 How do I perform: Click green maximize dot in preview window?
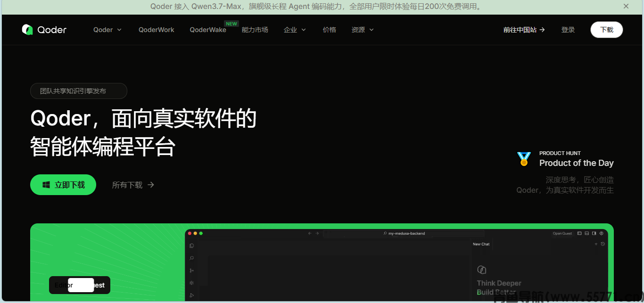coord(201,233)
